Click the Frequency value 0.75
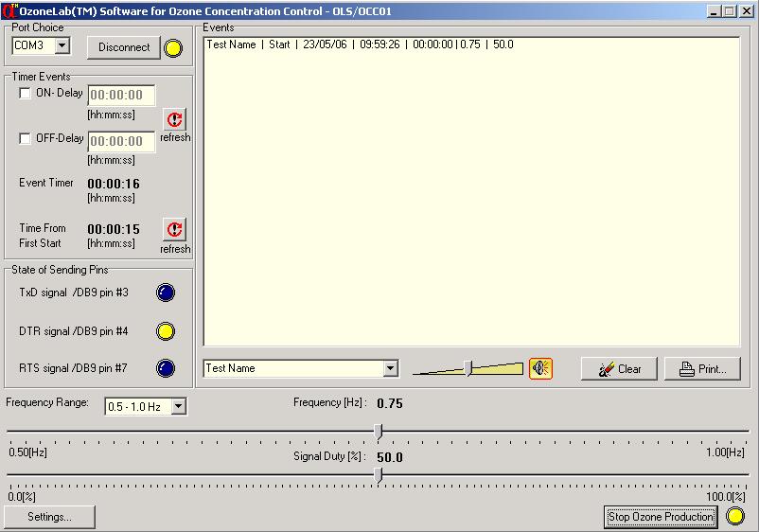 click(x=390, y=403)
